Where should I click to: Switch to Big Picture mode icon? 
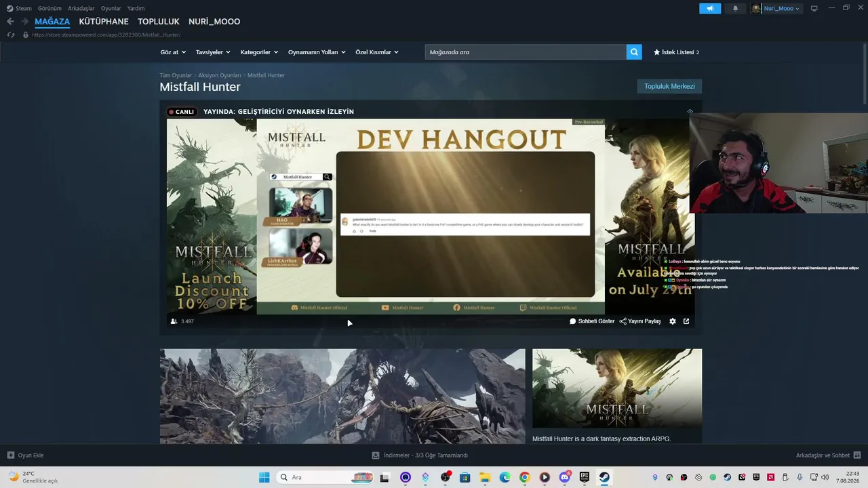click(814, 8)
